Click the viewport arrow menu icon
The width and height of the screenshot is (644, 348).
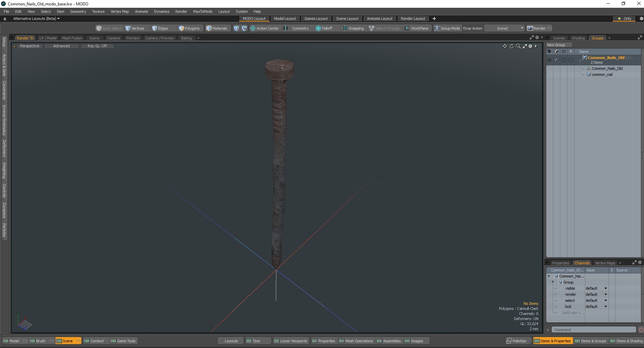pyautogui.click(x=536, y=46)
